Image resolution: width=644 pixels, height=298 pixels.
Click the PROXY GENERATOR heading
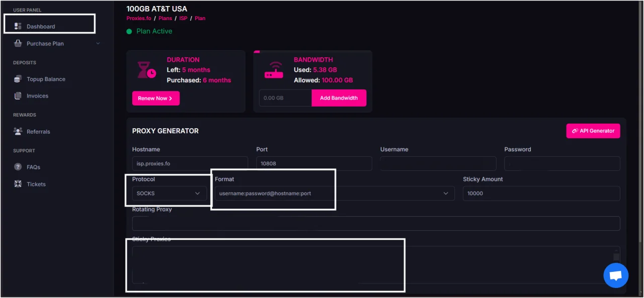(x=166, y=131)
